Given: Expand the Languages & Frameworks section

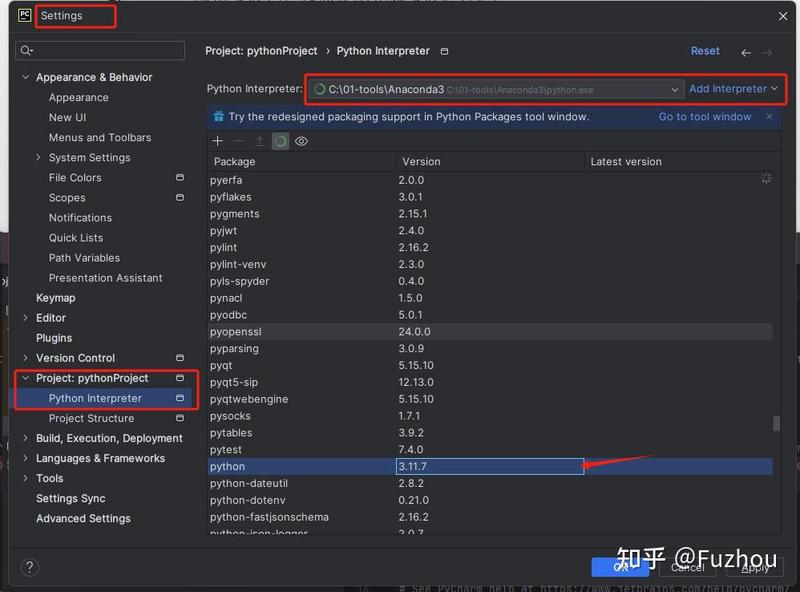Looking at the screenshot, I should point(25,458).
